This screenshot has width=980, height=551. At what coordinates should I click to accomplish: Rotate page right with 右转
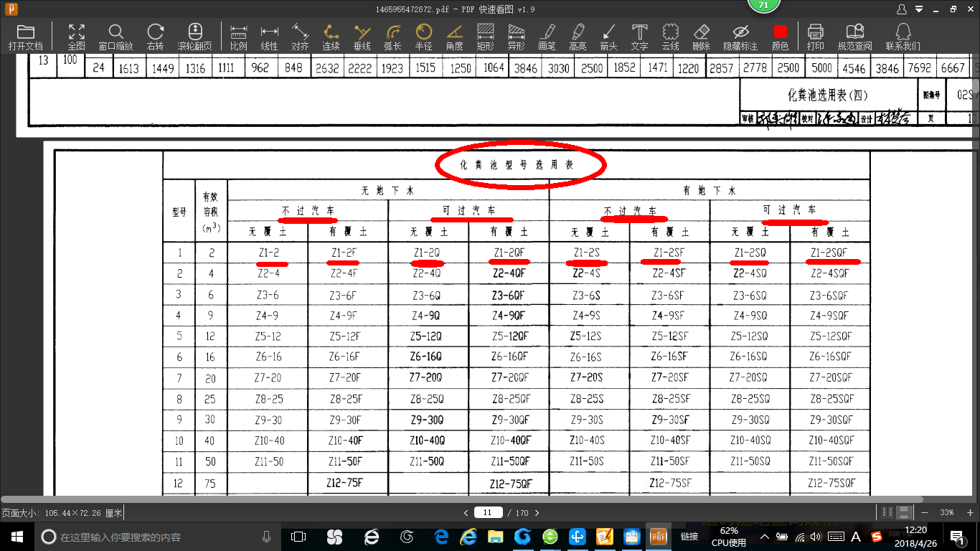click(x=155, y=37)
